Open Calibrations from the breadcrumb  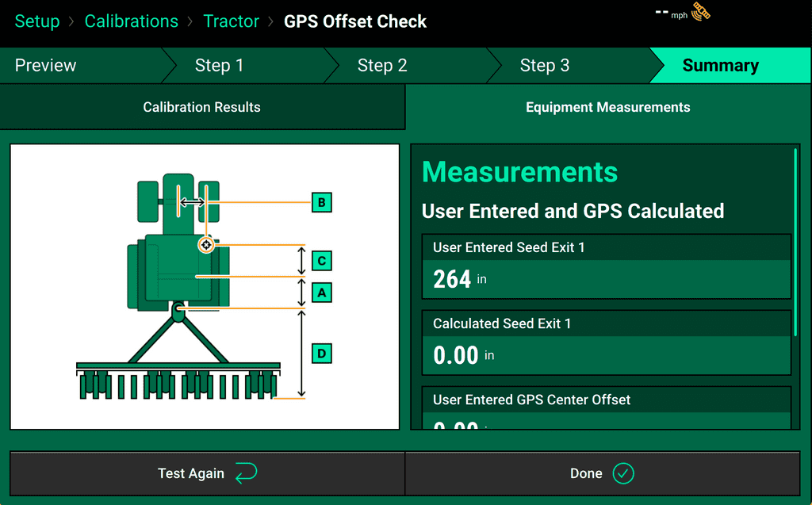point(132,21)
